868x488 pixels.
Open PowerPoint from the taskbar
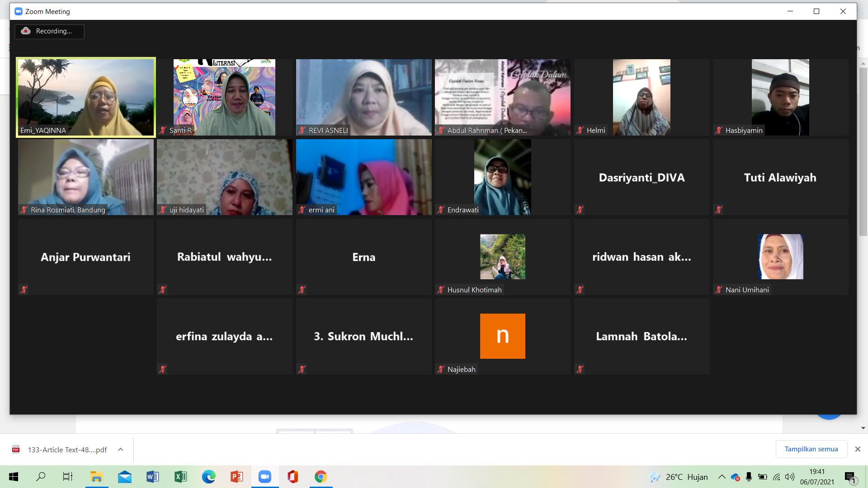click(237, 477)
